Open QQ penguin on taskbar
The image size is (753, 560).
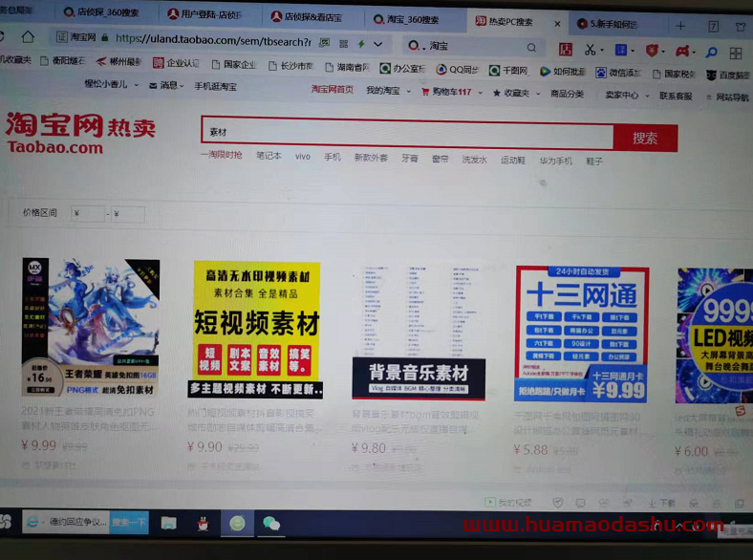(204, 524)
